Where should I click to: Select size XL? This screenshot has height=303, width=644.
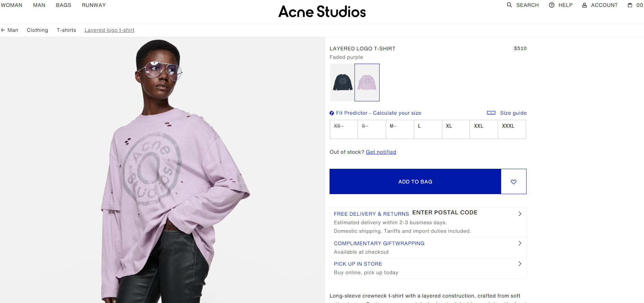[x=456, y=129]
